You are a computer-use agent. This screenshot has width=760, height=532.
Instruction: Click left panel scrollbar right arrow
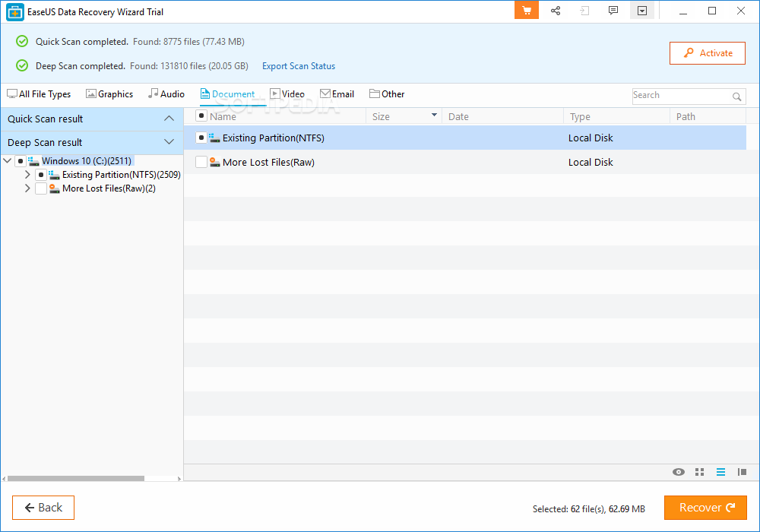click(x=179, y=479)
